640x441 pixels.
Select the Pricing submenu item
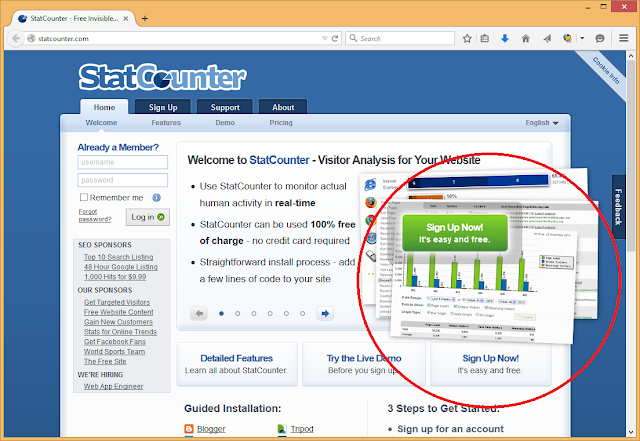click(x=281, y=122)
